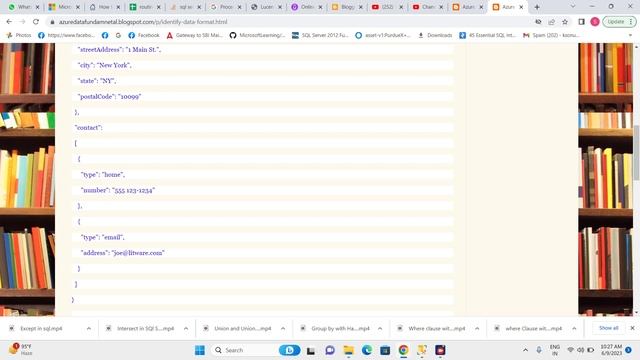
Task: Open the Downloads bookmark
Action: click(x=435, y=36)
